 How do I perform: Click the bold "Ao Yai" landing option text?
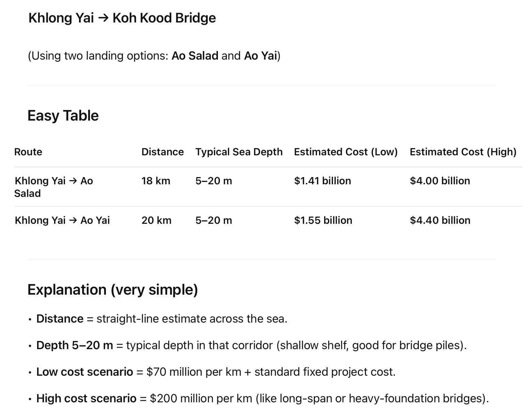(x=260, y=56)
